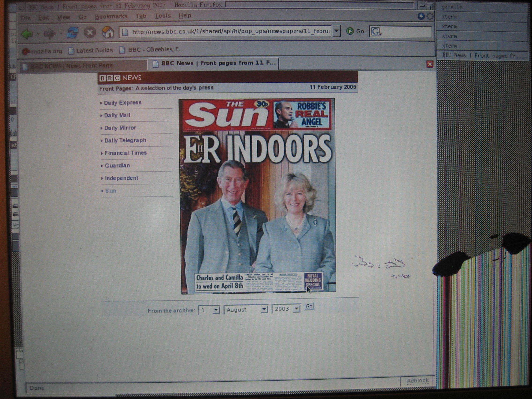Open Guardian front page link
Image resolution: width=532 pixels, height=399 pixels.
(117, 166)
